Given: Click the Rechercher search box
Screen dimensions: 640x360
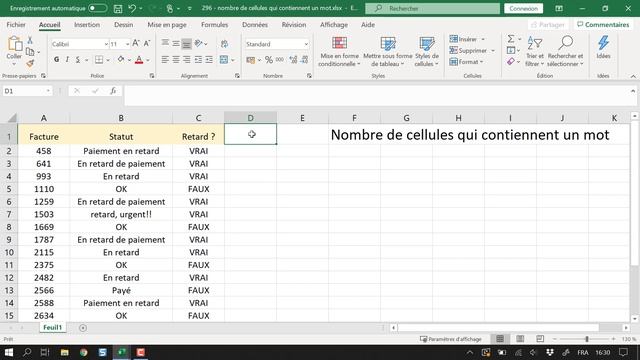Looking at the screenshot, I should tap(432, 8).
